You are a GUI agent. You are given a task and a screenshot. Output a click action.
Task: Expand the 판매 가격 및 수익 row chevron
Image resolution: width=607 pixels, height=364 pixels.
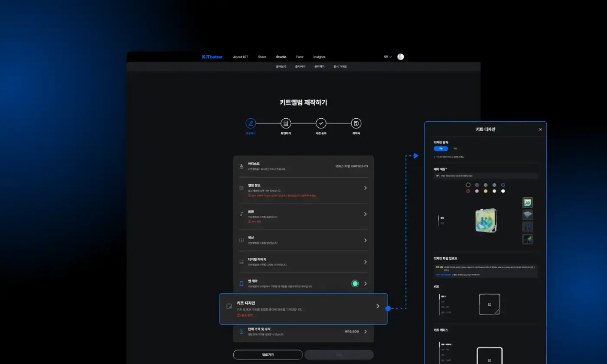point(366,331)
